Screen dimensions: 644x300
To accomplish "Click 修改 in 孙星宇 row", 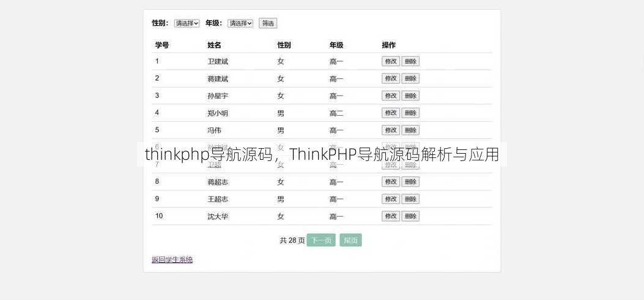I will [391, 96].
